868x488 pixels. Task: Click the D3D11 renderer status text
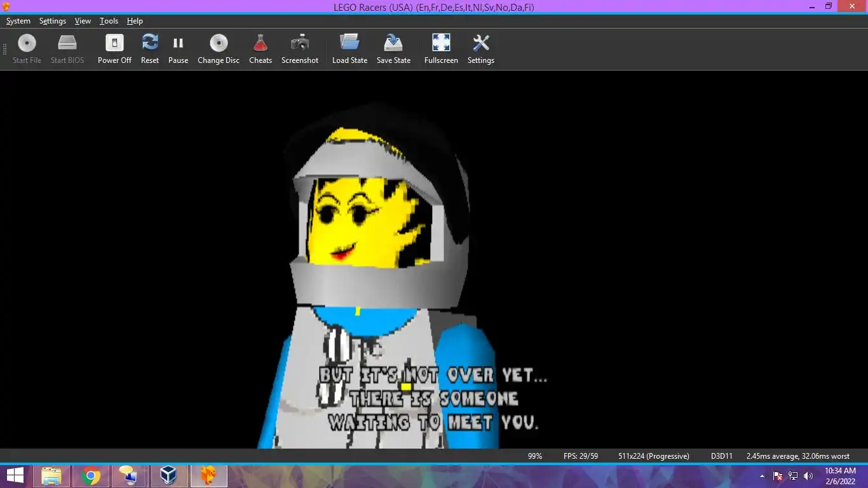[x=722, y=456]
